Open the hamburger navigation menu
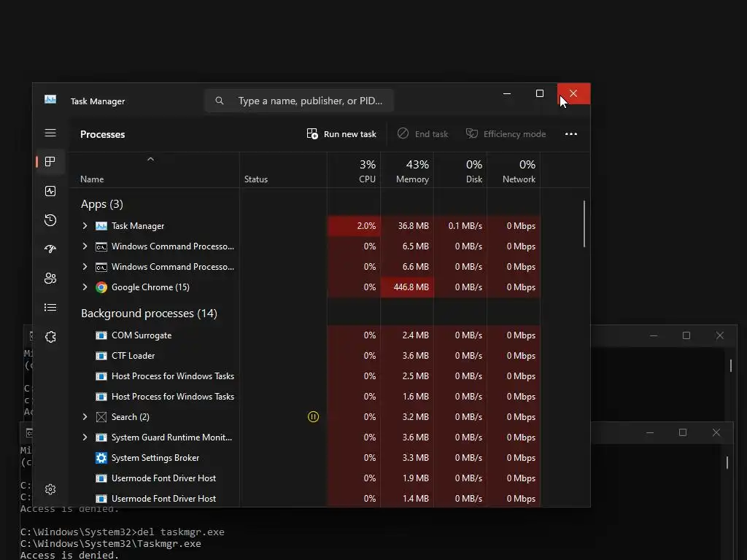 point(50,133)
